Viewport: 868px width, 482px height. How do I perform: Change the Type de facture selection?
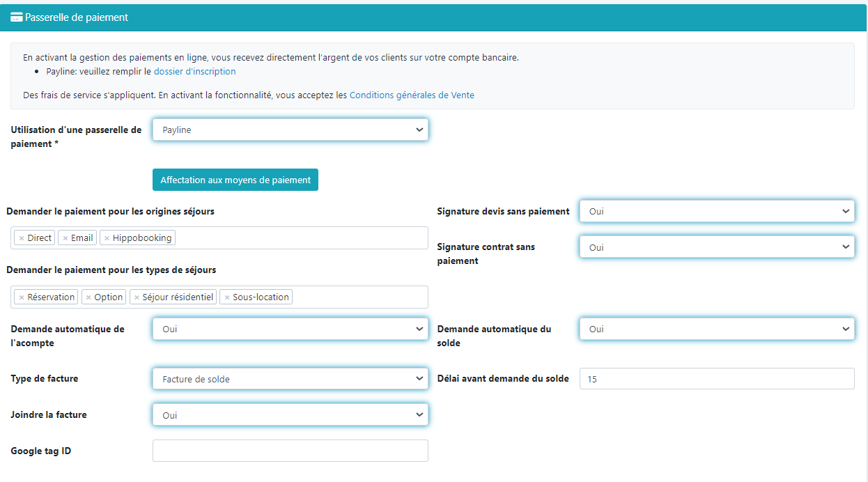[290, 379]
